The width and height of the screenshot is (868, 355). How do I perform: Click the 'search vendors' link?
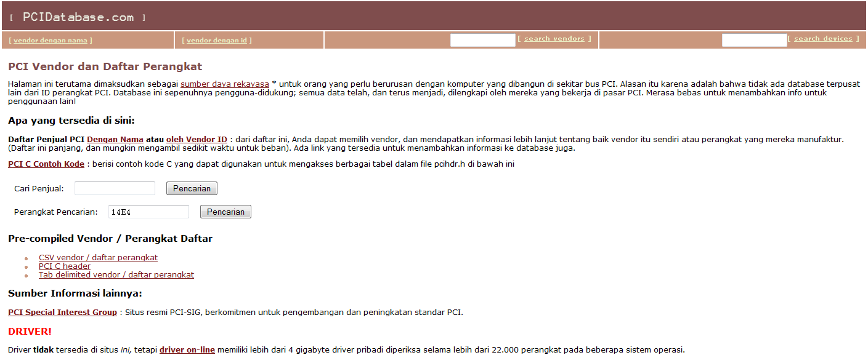(x=554, y=39)
